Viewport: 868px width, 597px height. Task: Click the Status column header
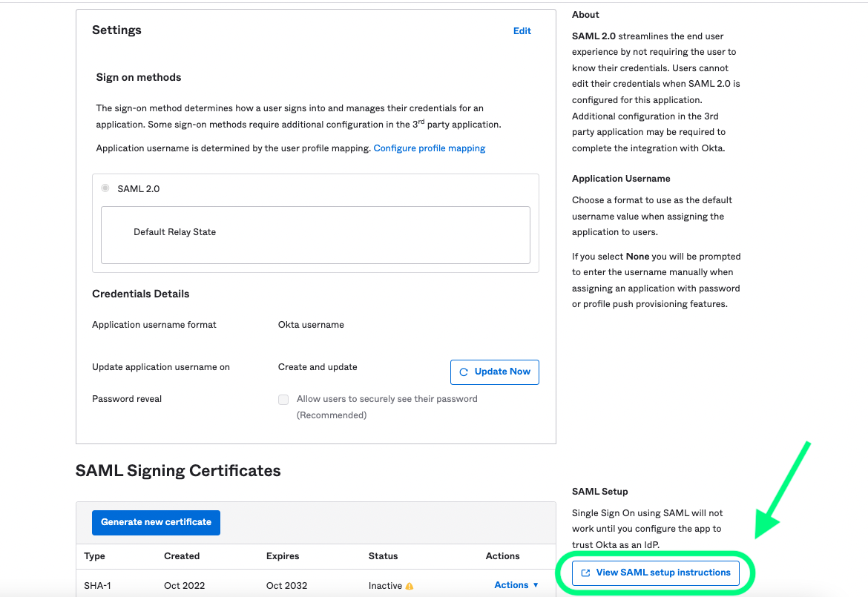383,556
